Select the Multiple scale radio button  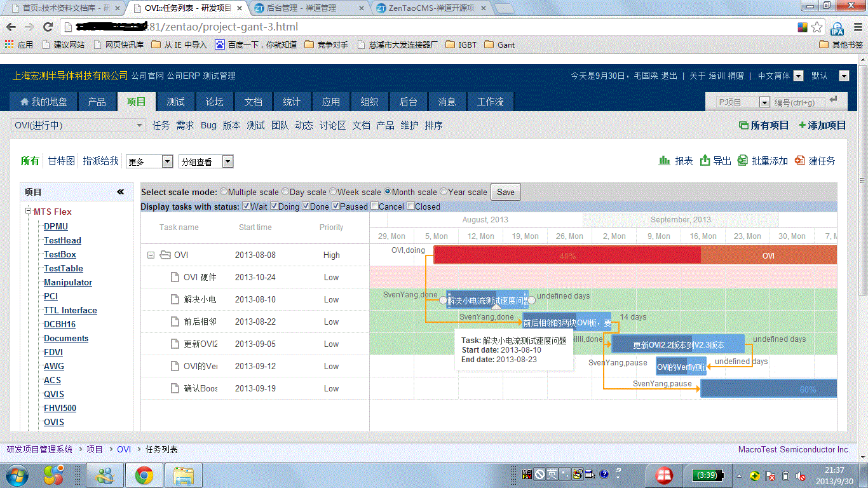223,192
